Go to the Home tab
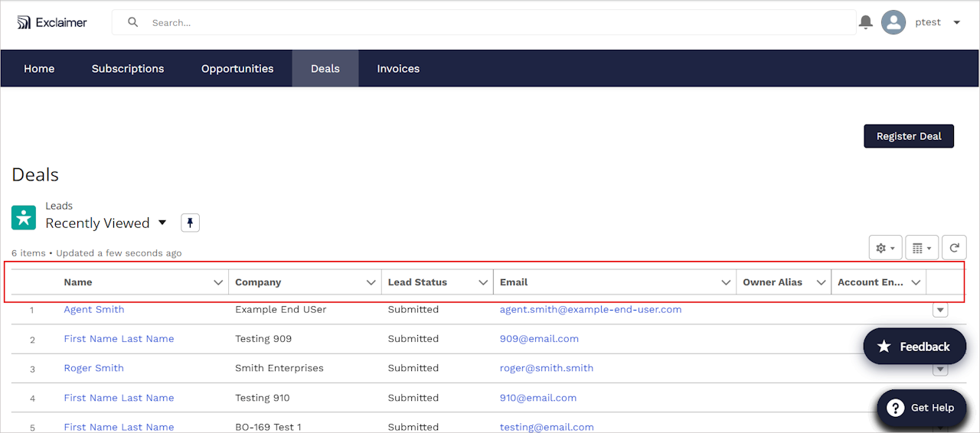Screen dimensions: 980x433 click(x=39, y=68)
